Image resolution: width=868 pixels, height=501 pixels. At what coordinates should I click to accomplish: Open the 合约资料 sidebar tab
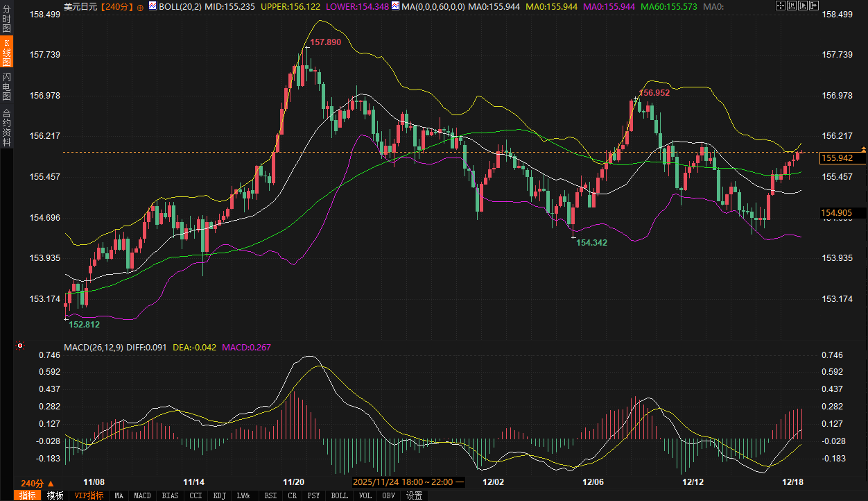[x=6, y=128]
